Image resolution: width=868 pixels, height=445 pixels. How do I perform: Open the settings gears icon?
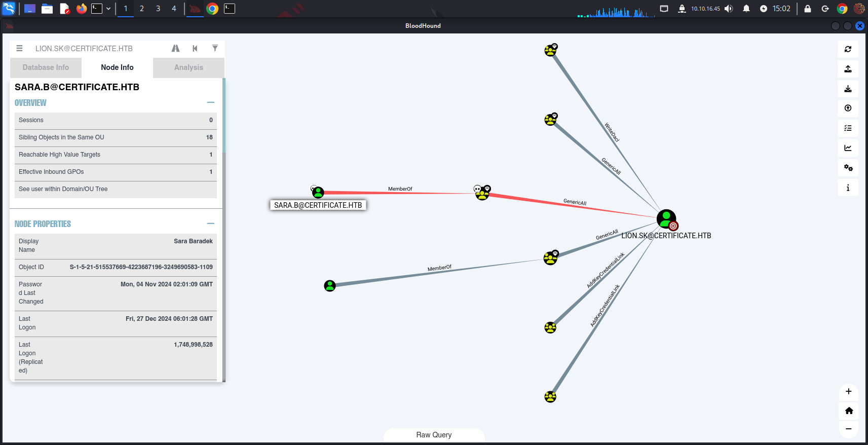(x=848, y=168)
